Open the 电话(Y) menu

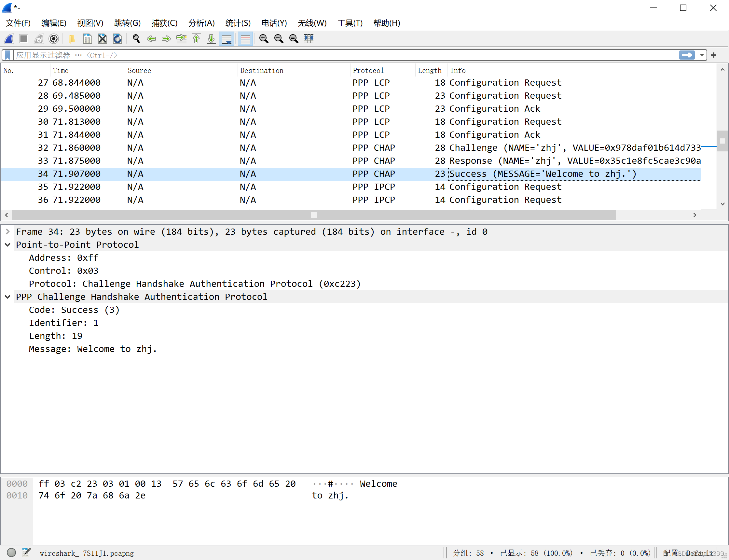[274, 23]
